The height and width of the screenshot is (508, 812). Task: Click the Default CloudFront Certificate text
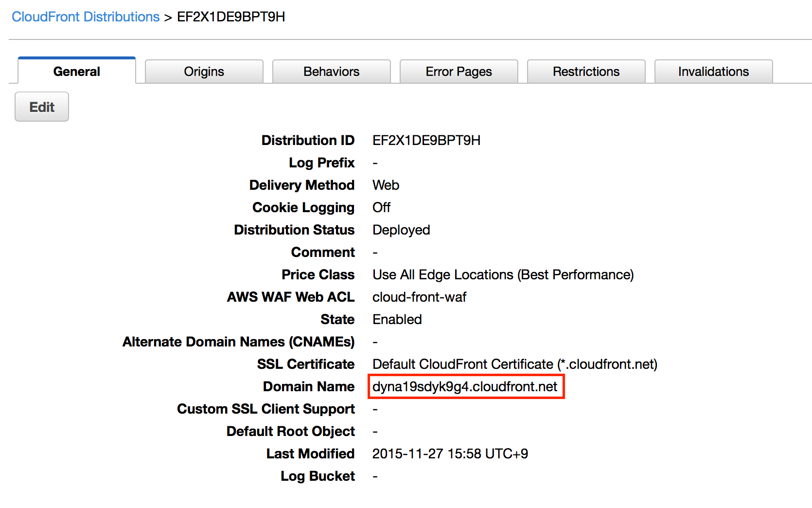[514, 364]
